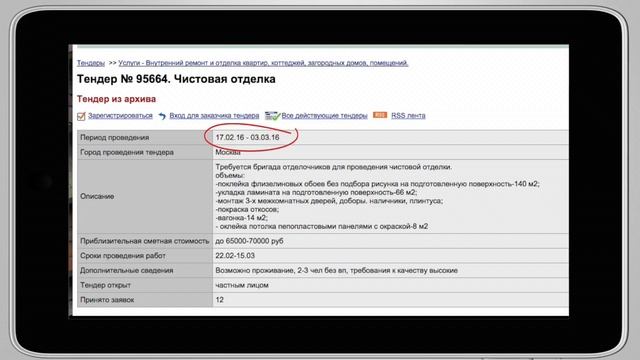Open the Тендеры breadcrumb link
The image size is (640, 360).
point(91,63)
